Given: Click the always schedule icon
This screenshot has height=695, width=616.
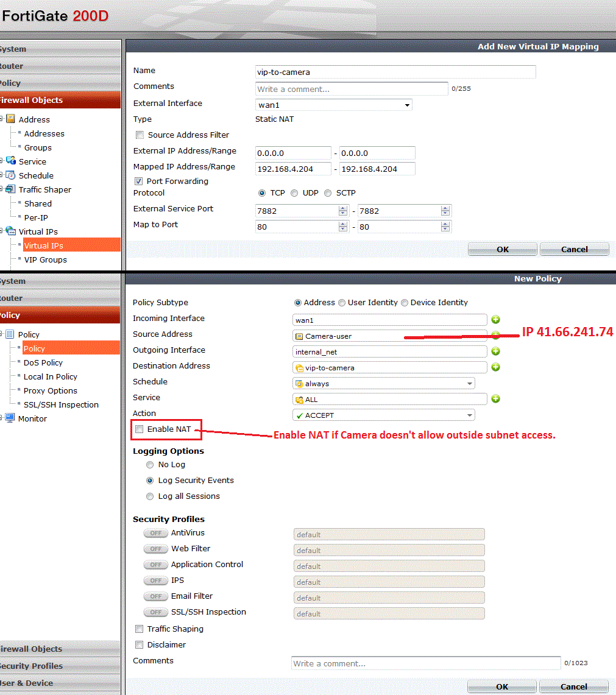Looking at the screenshot, I should click(x=299, y=384).
